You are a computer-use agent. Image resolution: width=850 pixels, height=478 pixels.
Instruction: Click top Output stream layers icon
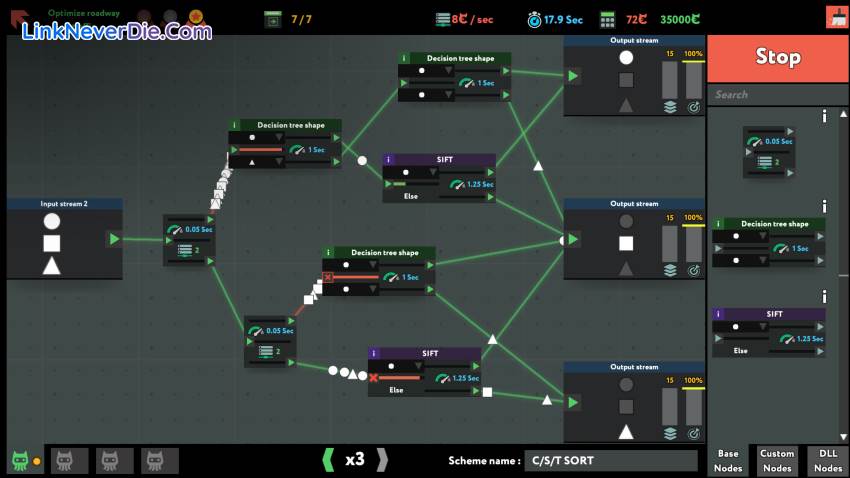pyautogui.click(x=670, y=106)
